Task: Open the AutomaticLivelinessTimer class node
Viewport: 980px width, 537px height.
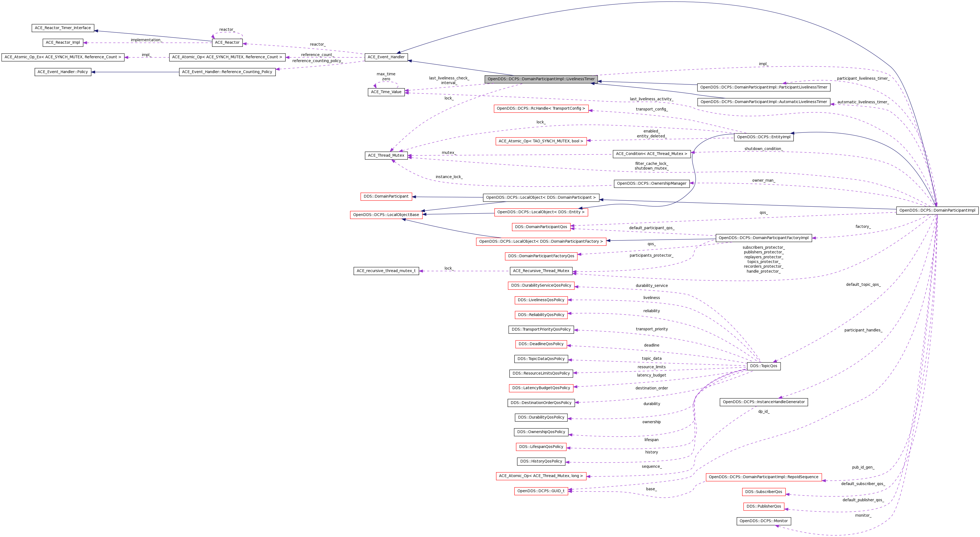Action: pyautogui.click(x=764, y=102)
